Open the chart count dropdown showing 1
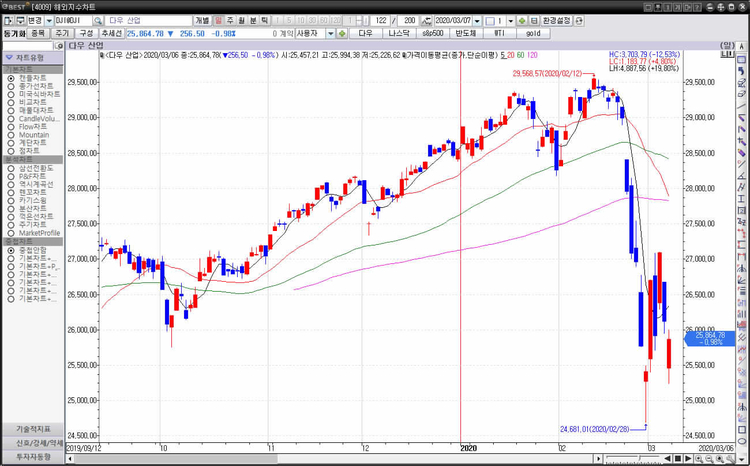This screenshot has width=750, height=466. 510,21
